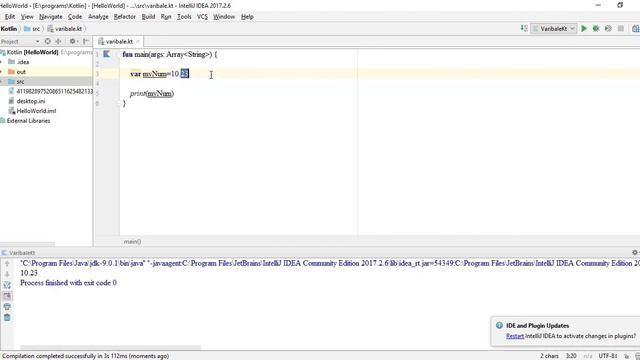
Task: Select the External Libraries node
Action: coord(28,121)
